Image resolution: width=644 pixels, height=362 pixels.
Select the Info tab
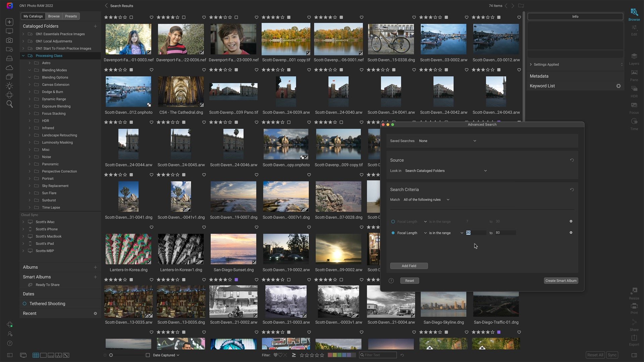point(575,16)
